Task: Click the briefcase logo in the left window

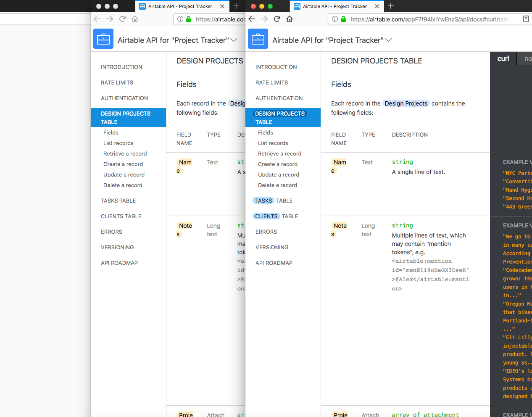Action: coord(103,38)
